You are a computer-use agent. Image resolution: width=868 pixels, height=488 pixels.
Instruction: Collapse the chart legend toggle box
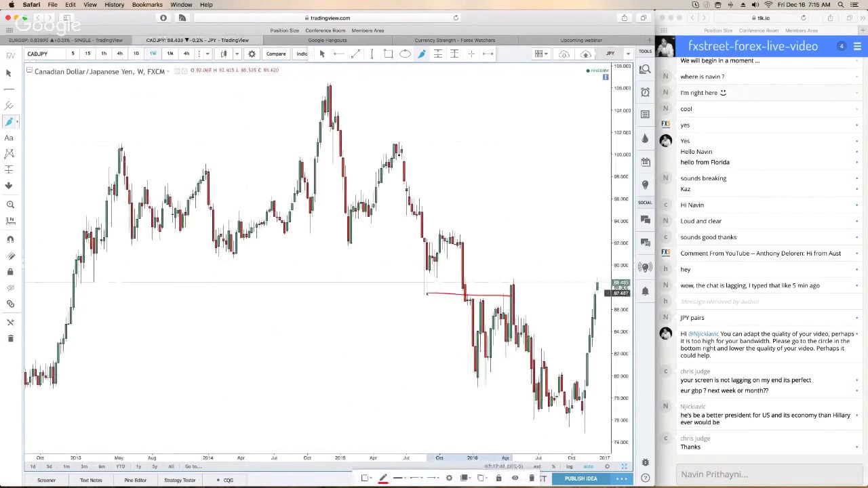(x=29, y=70)
